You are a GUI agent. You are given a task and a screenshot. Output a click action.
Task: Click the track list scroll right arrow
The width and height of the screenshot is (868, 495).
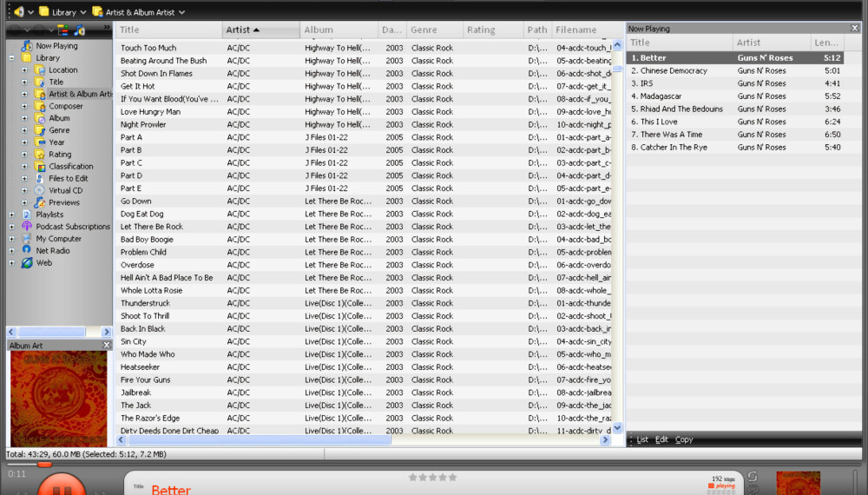605,439
